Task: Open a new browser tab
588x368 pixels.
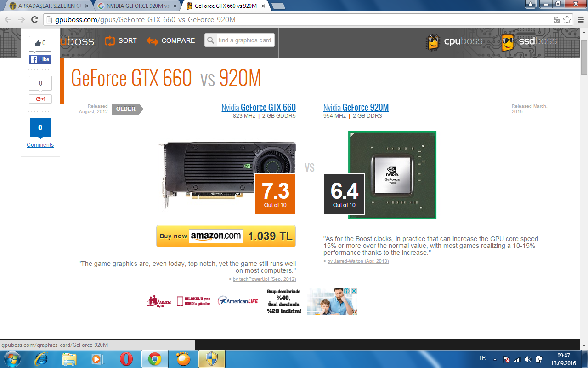Action: pos(278,6)
